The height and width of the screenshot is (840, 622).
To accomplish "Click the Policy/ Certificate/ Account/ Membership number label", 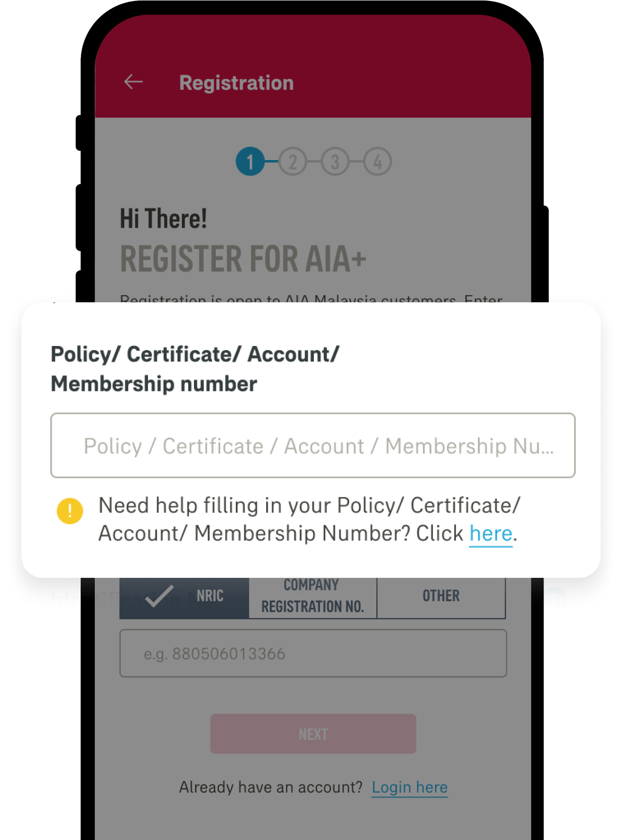I will pyautogui.click(x=195, y=369).
